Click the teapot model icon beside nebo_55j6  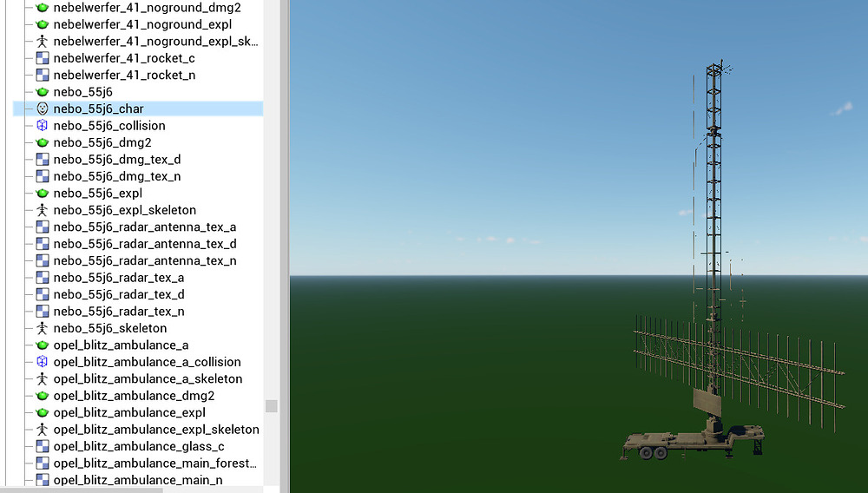pyautogui.click(x=42, y=92)
